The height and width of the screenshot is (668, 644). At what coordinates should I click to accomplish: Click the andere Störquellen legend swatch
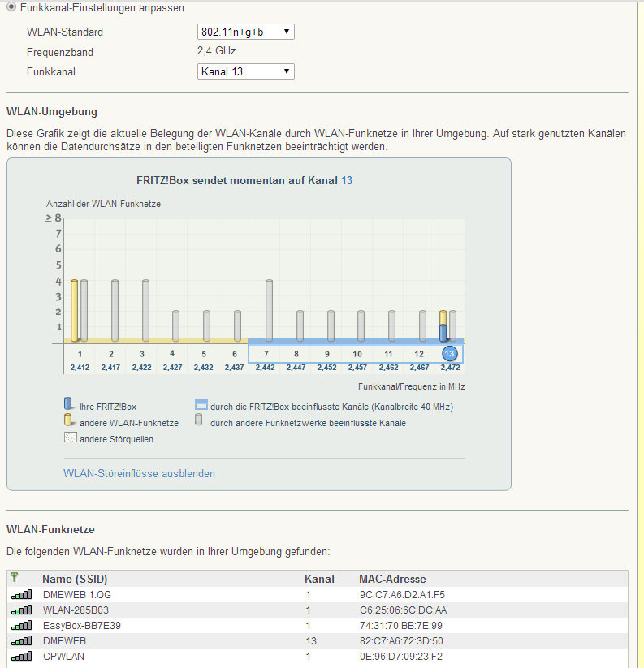coord(69,438)
